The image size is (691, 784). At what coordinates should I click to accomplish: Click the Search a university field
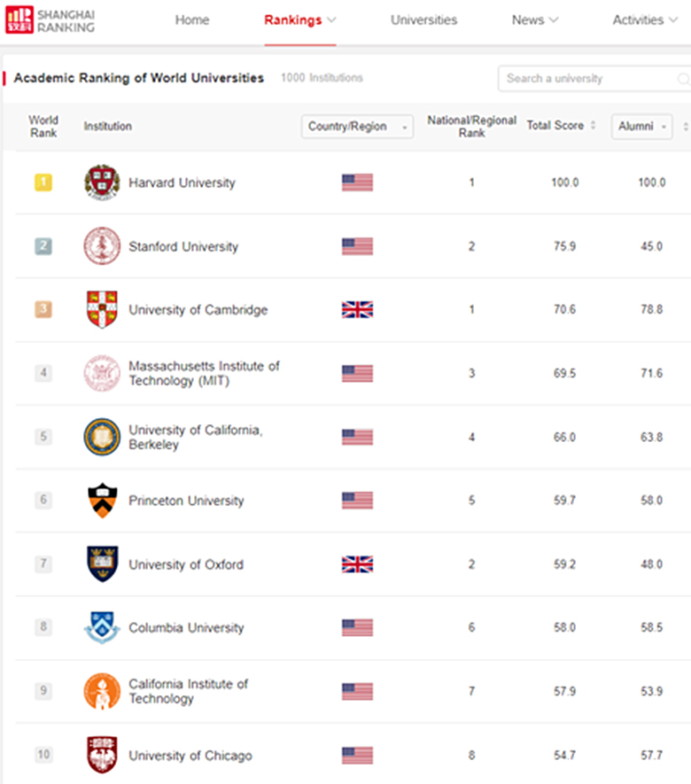point(585,79)
